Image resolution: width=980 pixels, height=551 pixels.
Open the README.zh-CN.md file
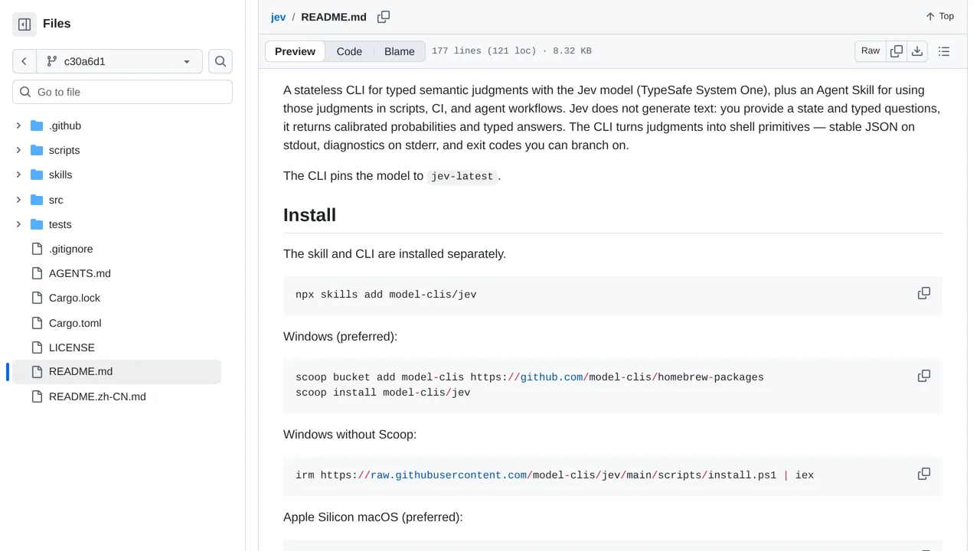[97, 396]
